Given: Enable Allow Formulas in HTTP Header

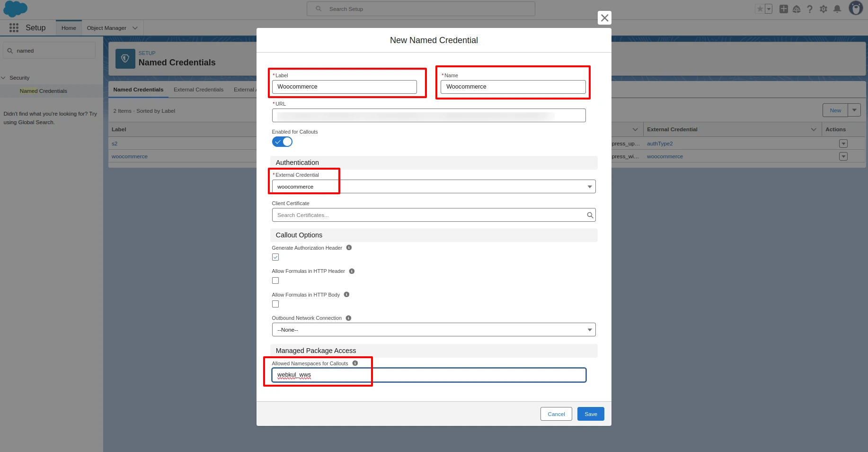Looking at the screenshot, I should point(275,280).
